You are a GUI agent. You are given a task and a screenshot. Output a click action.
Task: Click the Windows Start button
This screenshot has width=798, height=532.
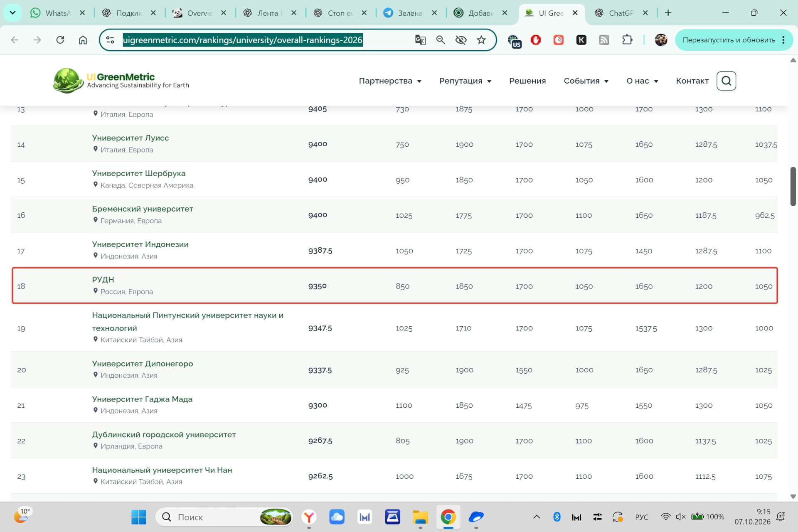138,517
